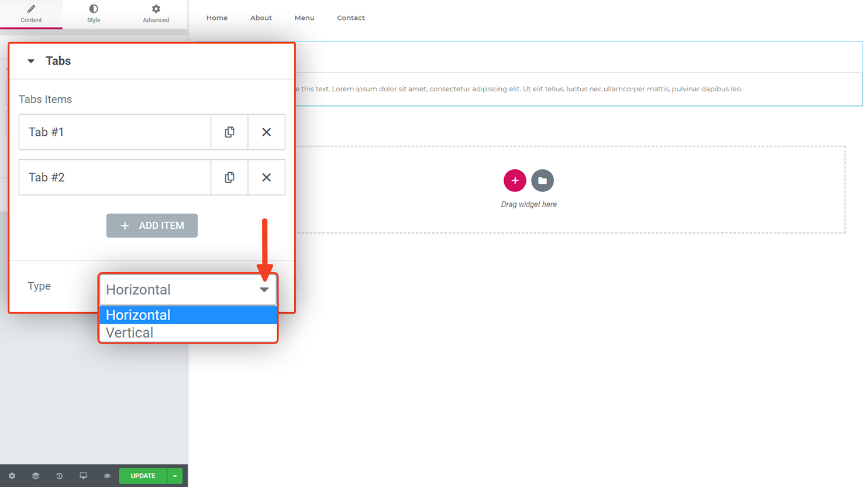This screenshot has height=487, width=868.
Task: Open template library via folder icon
Action: click(x=542, y=180)
